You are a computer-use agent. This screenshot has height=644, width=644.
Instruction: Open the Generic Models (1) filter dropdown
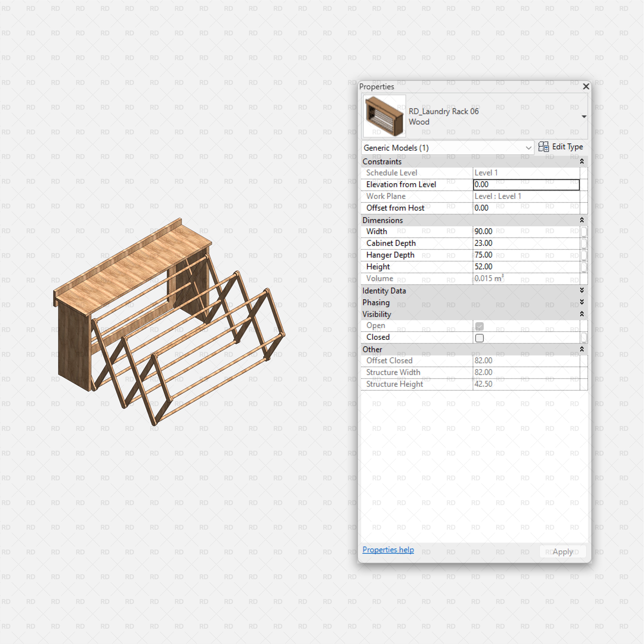(529, 148)
